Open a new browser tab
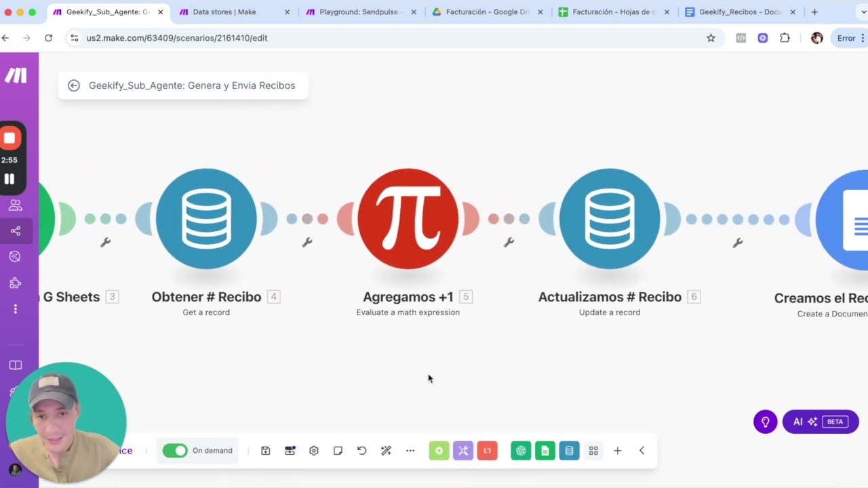The height and width of the screenshot is (488, 868). [814, 12]
